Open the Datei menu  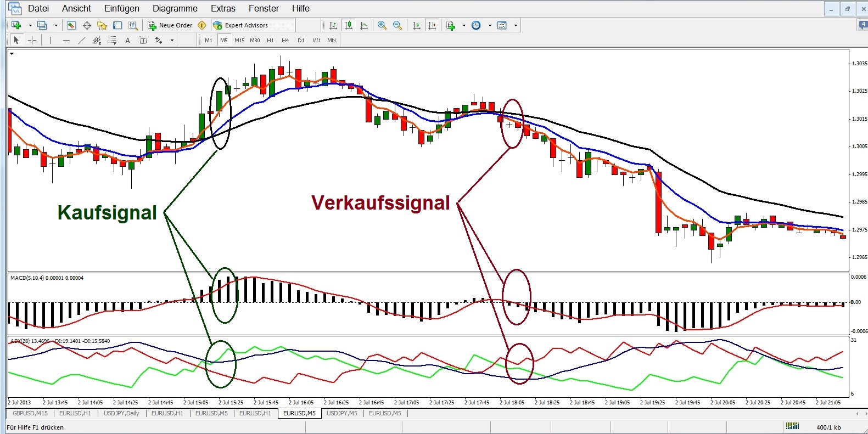38,8
